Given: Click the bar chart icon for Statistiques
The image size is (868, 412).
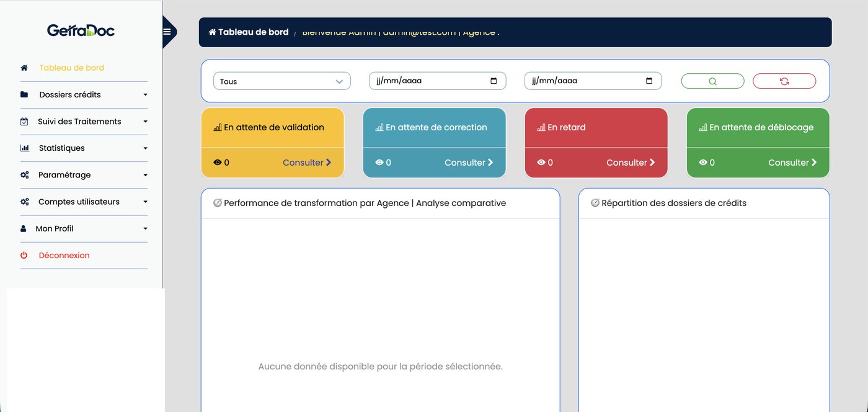Looking at the screenshot, I should [x=25, y=148].
